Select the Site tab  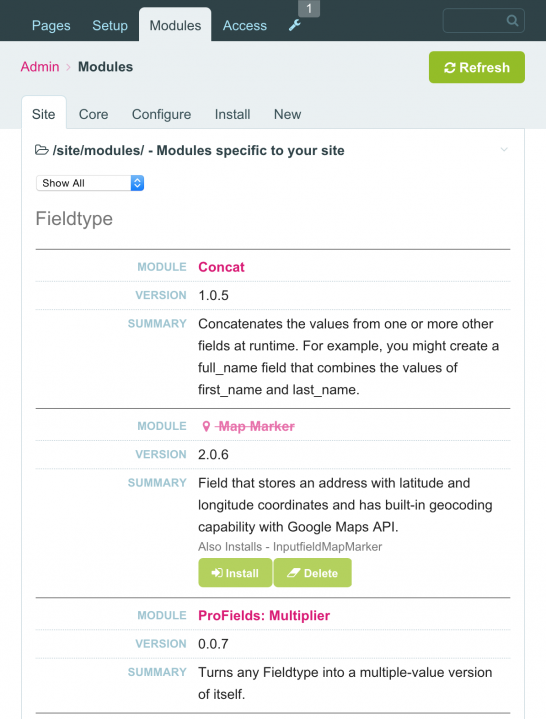[44, 114]
